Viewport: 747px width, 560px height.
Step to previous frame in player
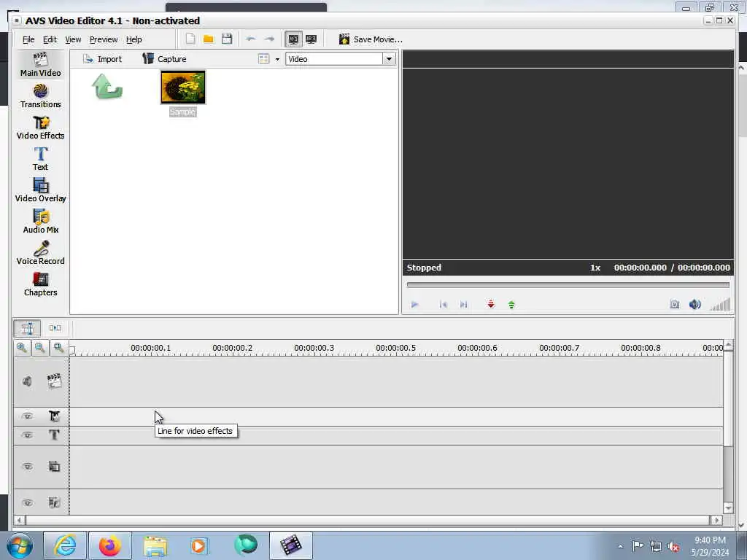443,304
